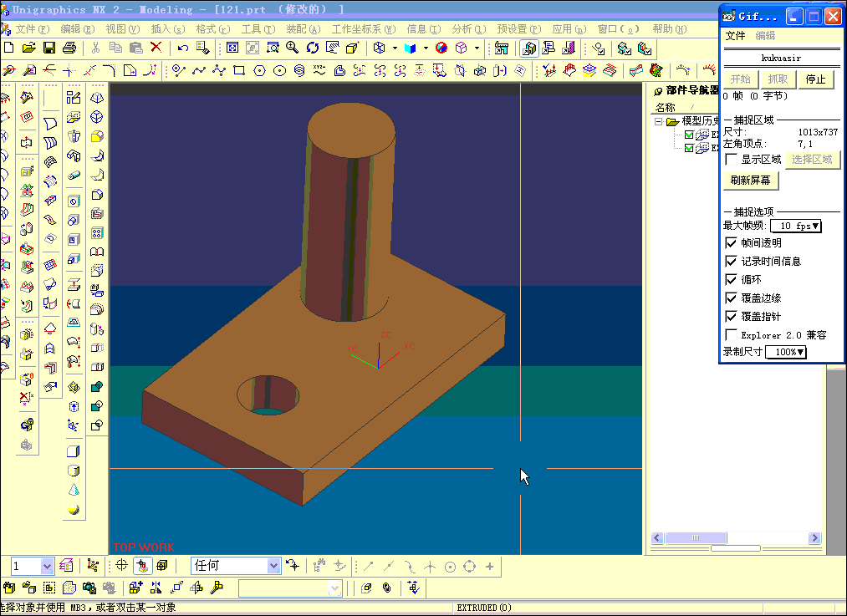Activate the Rotate view tool

[x=312, y=48]
